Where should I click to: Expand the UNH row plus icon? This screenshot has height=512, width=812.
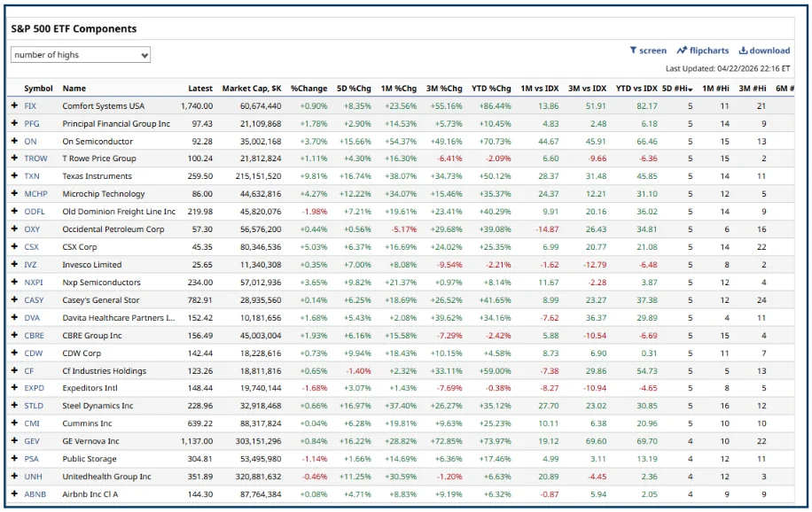[14, 477]
